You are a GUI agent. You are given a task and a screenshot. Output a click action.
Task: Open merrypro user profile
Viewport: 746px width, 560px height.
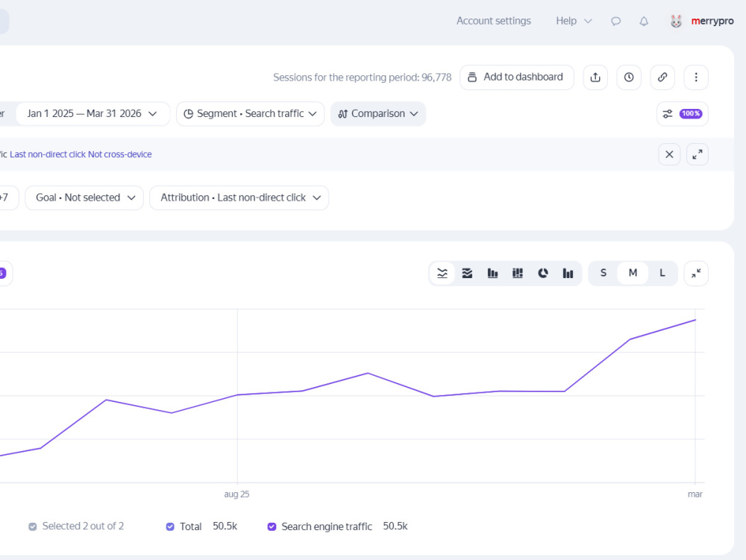(712, 21)
